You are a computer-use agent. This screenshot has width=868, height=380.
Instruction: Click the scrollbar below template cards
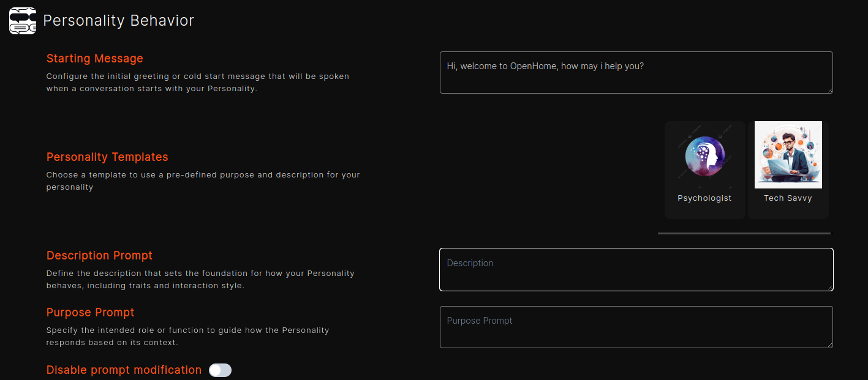pos(744,233)
